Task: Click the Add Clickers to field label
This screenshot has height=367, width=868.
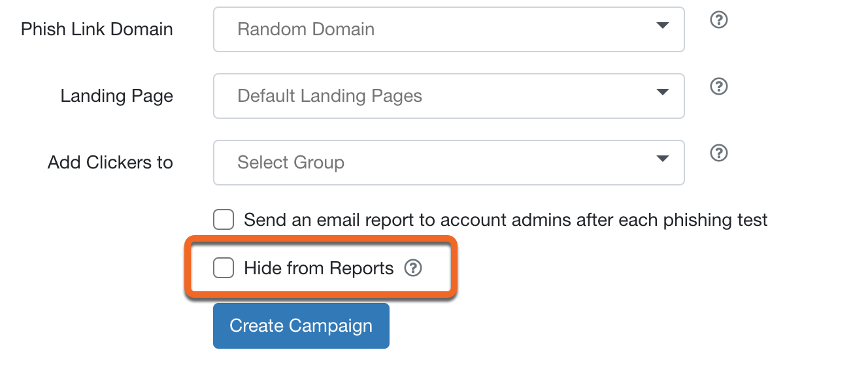Action: (x=110, y=163)
